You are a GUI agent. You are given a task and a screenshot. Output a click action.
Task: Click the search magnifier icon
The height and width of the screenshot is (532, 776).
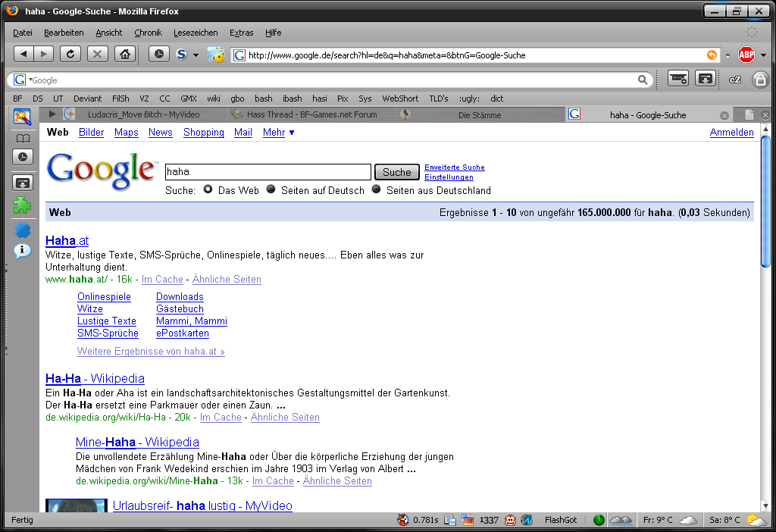pyautogui.click(x=643, y=80)
